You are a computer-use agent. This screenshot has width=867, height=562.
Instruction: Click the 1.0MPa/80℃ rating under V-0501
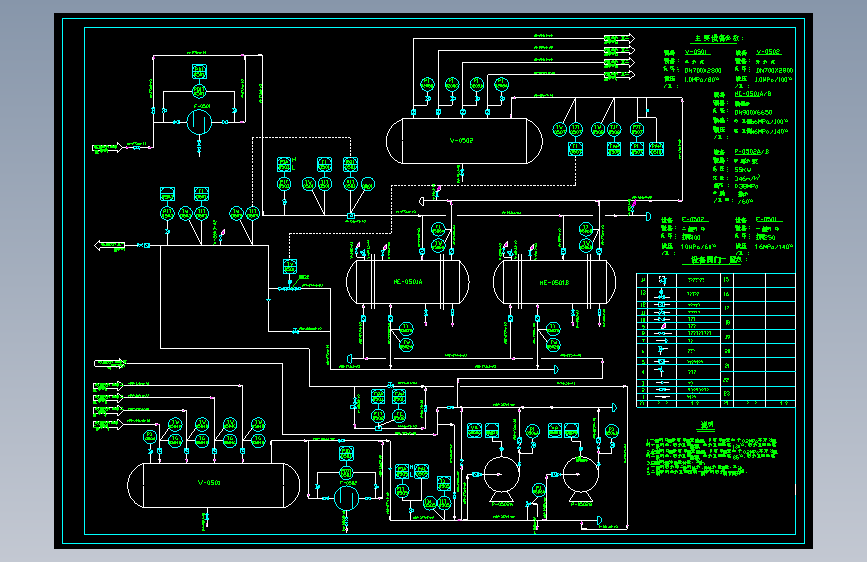click(703, 79)
